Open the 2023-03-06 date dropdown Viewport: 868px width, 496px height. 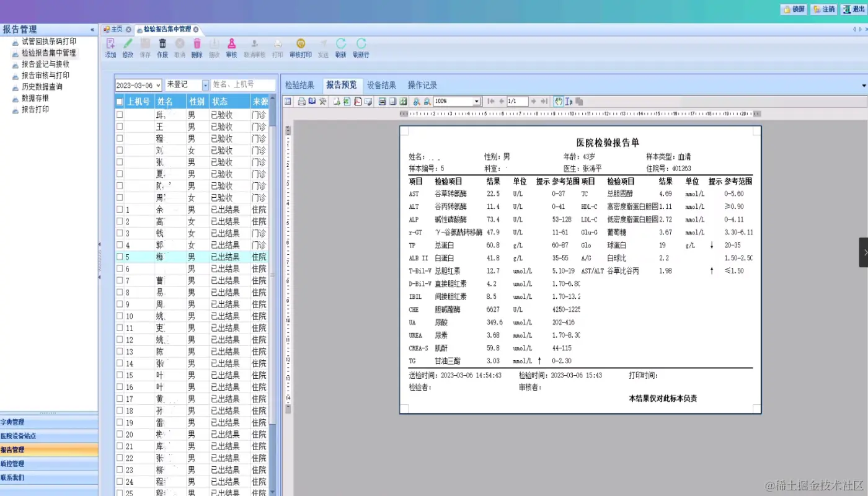[158, 85]
